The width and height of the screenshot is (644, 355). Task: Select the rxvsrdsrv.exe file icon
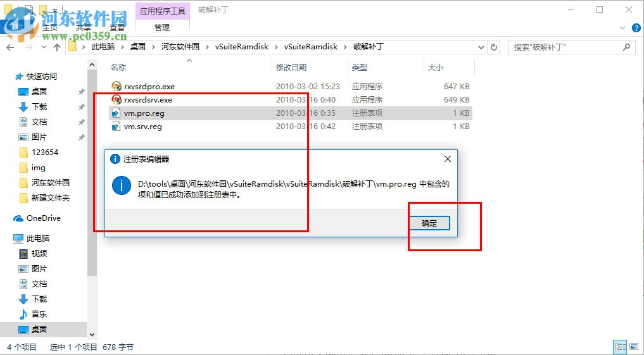[117, 99]
